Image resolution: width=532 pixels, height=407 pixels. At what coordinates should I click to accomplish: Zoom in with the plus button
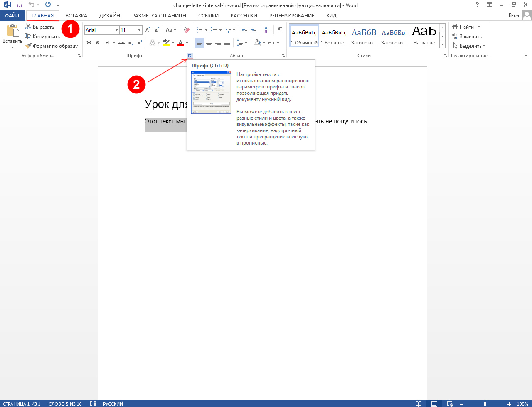tap(509, 404)
